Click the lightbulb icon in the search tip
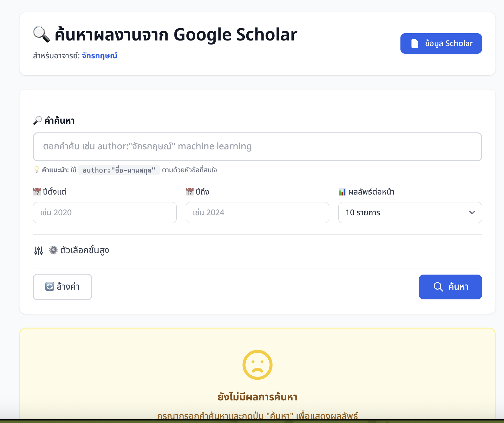Viewport: 504px width, 423px height. click(37, 170)
